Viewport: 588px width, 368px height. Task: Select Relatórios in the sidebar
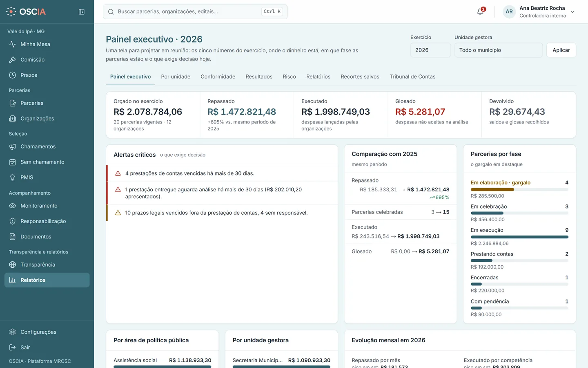[x=47, y=280]
